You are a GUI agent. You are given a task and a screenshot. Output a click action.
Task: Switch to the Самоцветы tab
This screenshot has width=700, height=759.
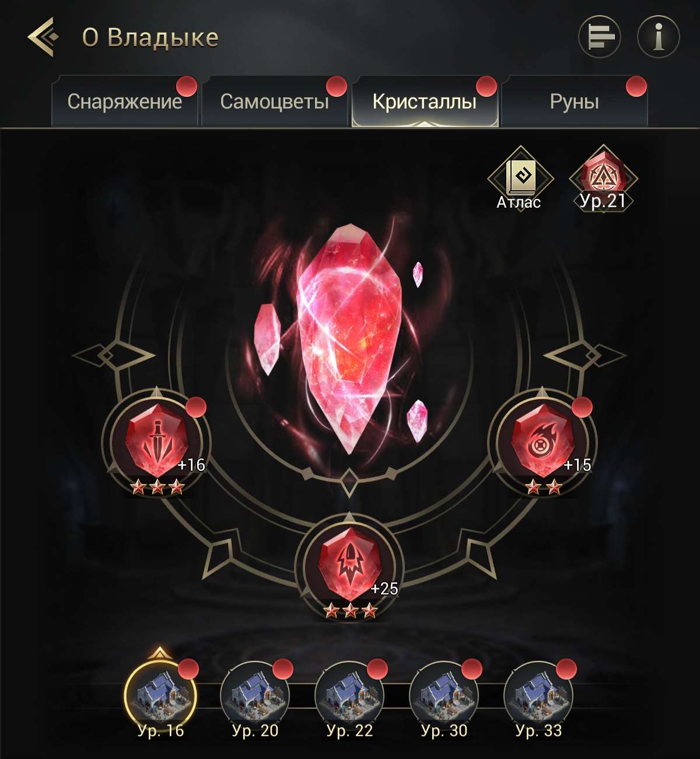274,102
